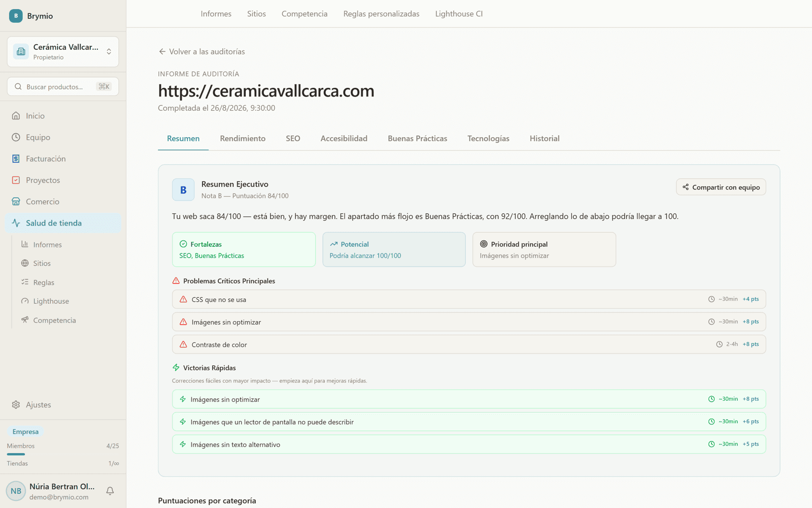Click the Lighthouse gauge icon in sidebar

pos(25,301)
